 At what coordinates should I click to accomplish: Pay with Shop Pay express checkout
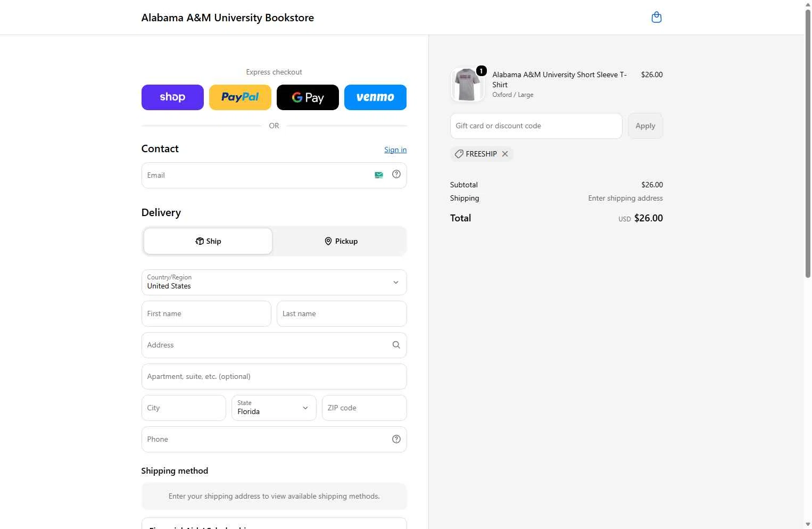172,97
